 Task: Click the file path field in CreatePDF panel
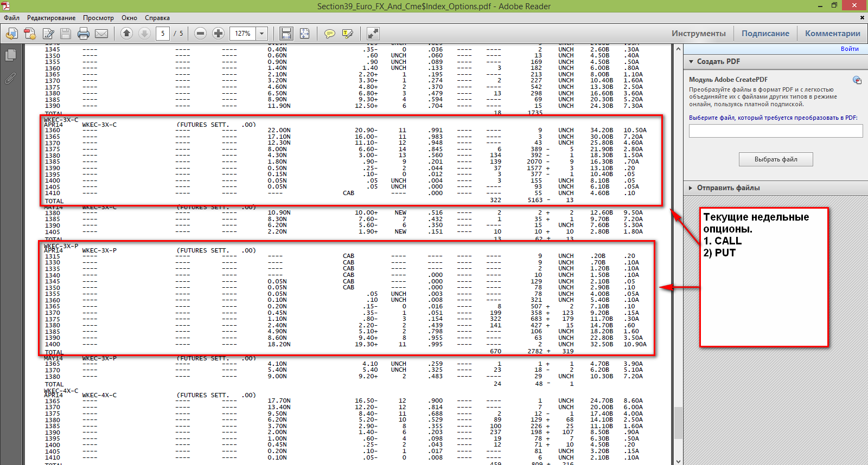776,131
